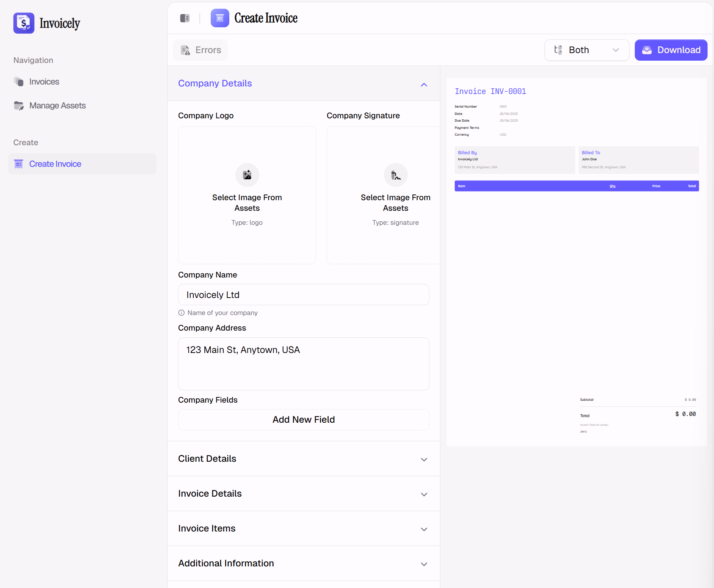Toggle the sidebar panel icon
This screenshot has width=714, height=588.
tap(185, 18)
